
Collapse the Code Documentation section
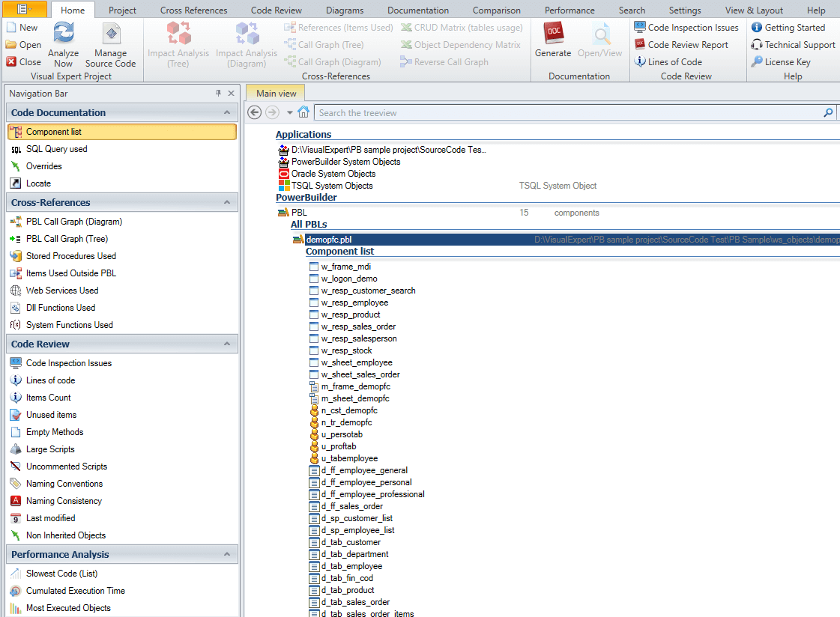coord(227,112)
